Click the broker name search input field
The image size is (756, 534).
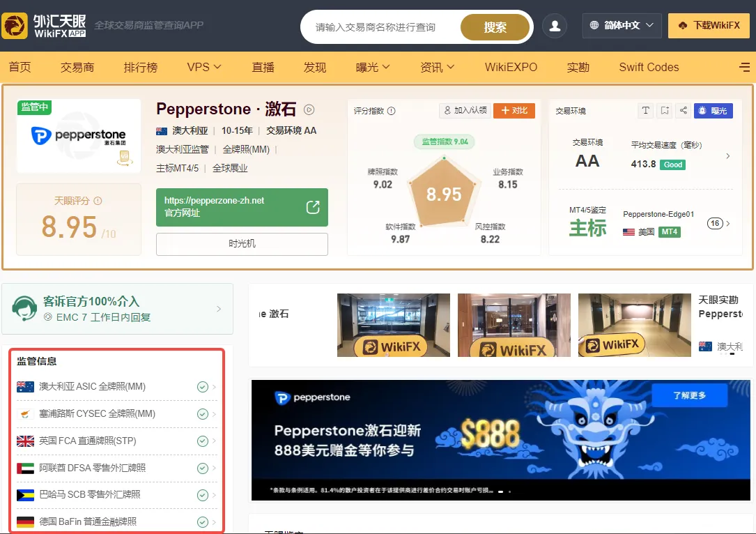[381, 27]
